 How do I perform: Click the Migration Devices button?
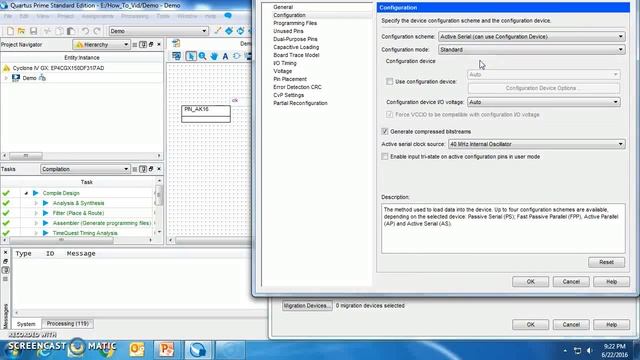click(x=307, y=305)
